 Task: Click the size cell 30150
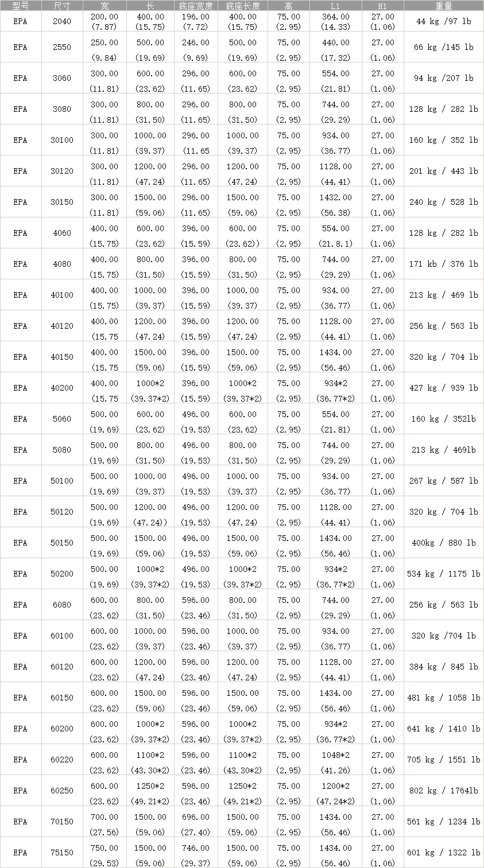61,202
